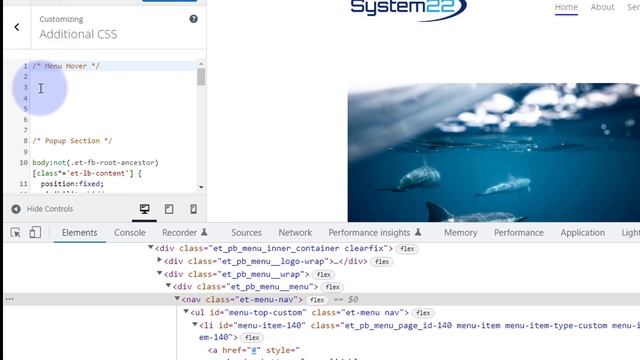This screenshot has width=640, height=360.
Task: Click the Hide Controls label
Action: tap(50, 209)
